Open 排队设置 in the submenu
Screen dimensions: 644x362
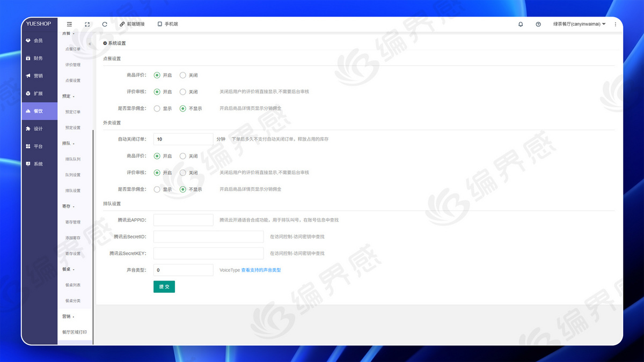pos(73,190)
